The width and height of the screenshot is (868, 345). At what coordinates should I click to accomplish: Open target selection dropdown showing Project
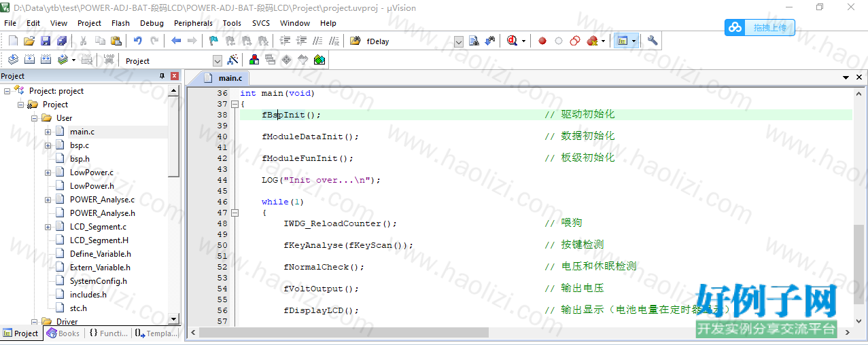pos(218,60)
